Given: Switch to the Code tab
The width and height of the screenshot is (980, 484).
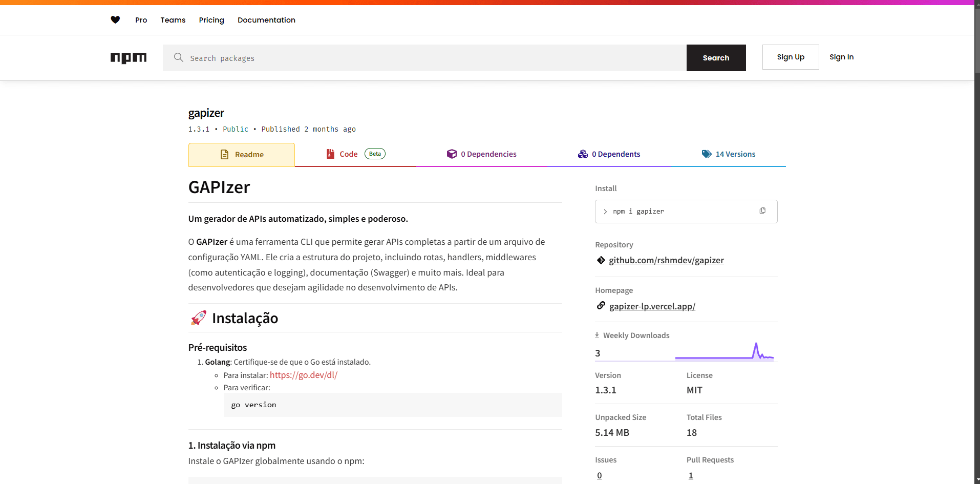Looking at the screenshot, I should pyautogui.click(x=355, y=154).
